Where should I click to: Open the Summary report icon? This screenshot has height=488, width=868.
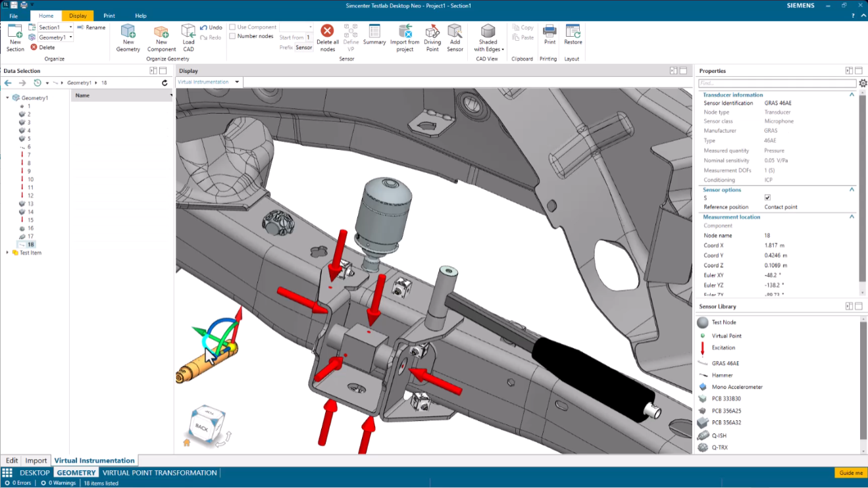click(x=374, y=31)
